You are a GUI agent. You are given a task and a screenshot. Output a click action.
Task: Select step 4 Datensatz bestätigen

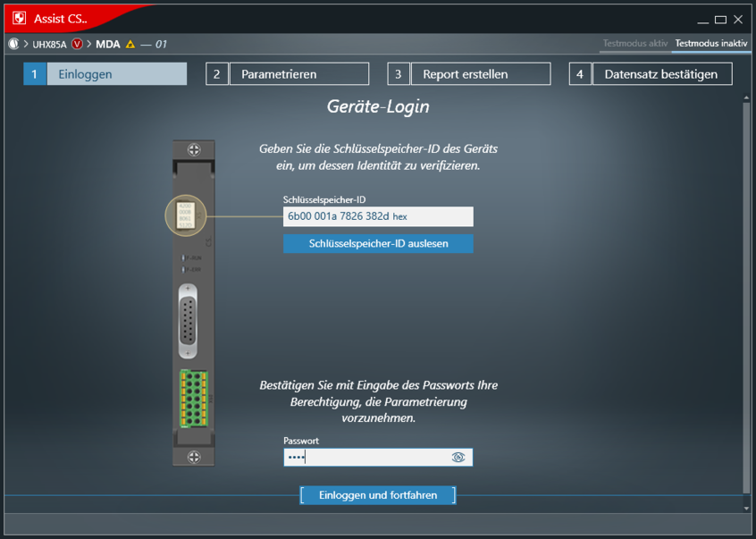(x=651, y=74)
